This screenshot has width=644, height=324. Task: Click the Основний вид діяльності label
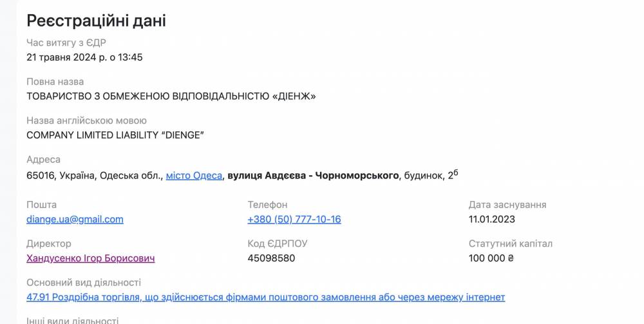point(84,283)
